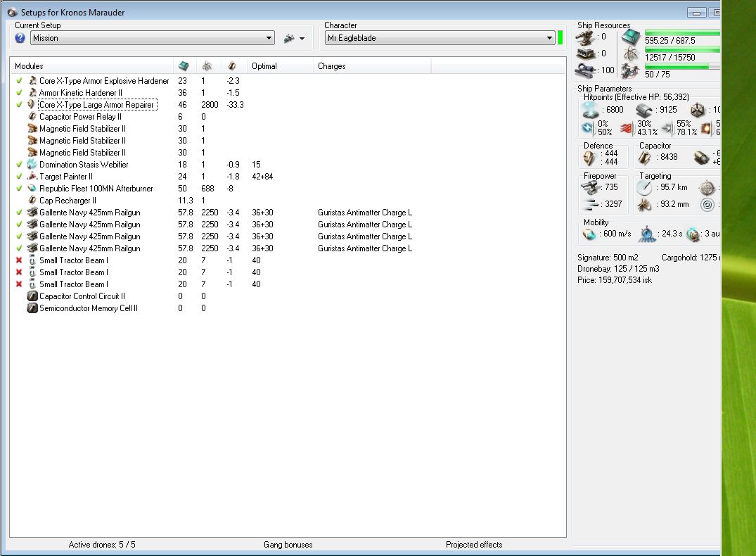
Task: Click the Defence armor repair icon
Action: [x=589, y=158]
